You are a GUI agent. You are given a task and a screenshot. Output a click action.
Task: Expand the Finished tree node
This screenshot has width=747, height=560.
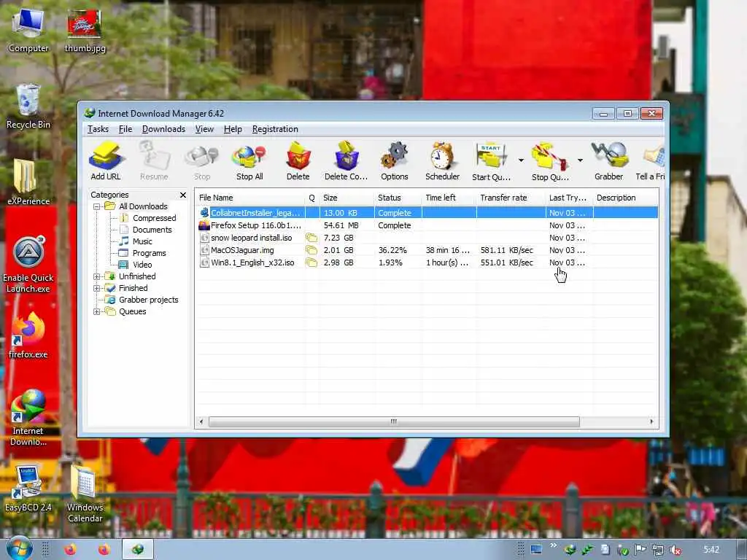[x=97, y=288]
